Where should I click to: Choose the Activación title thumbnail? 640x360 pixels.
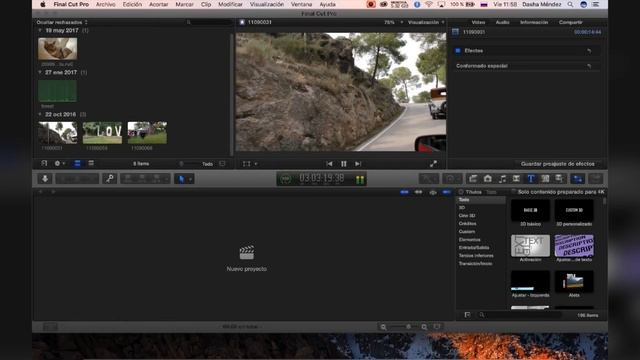tap(530, 246)
